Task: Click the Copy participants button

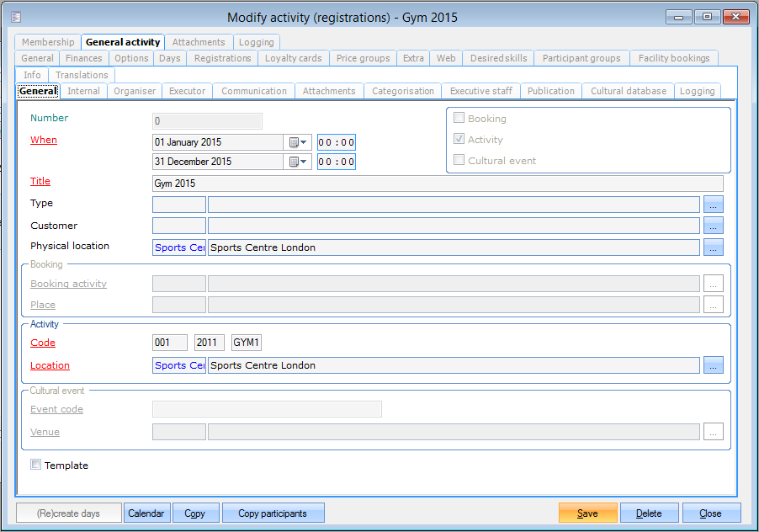Action: click(273, 513)
